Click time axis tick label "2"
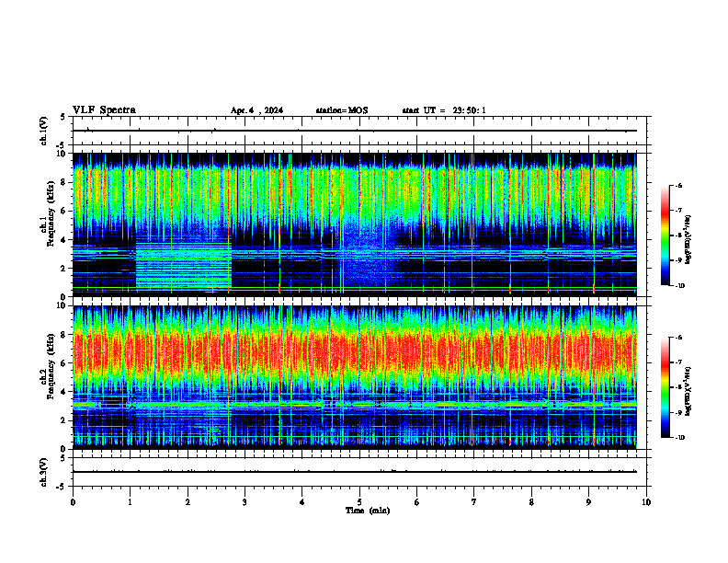 coord(188,502)
